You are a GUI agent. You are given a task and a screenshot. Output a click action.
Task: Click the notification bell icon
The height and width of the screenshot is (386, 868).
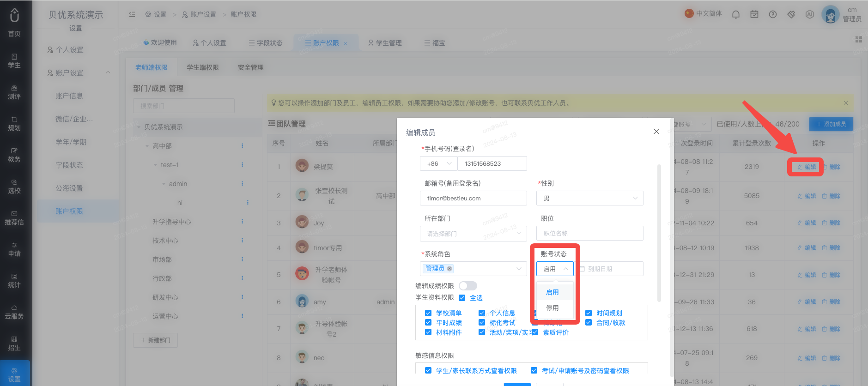click(x=736, y=14)
